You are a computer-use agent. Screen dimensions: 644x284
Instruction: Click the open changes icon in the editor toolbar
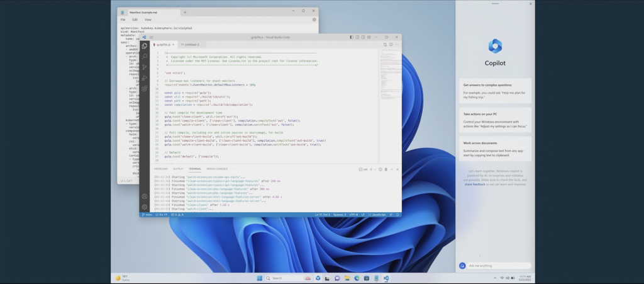click(x=386, y=44)
